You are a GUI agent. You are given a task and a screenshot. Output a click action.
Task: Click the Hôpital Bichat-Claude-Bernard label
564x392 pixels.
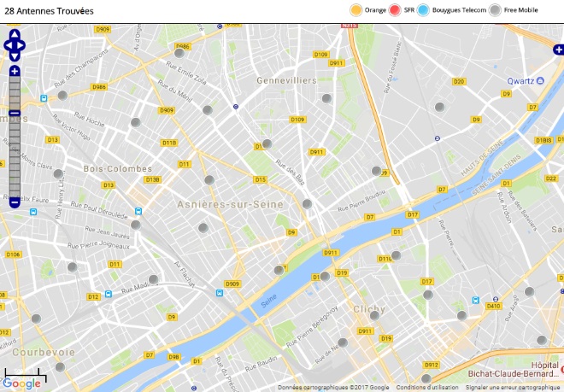(515, 369)
